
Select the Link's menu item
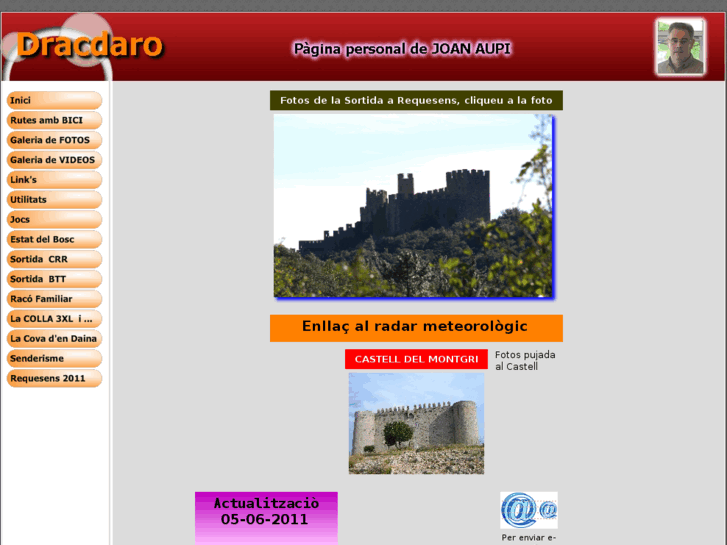(54, 180)
